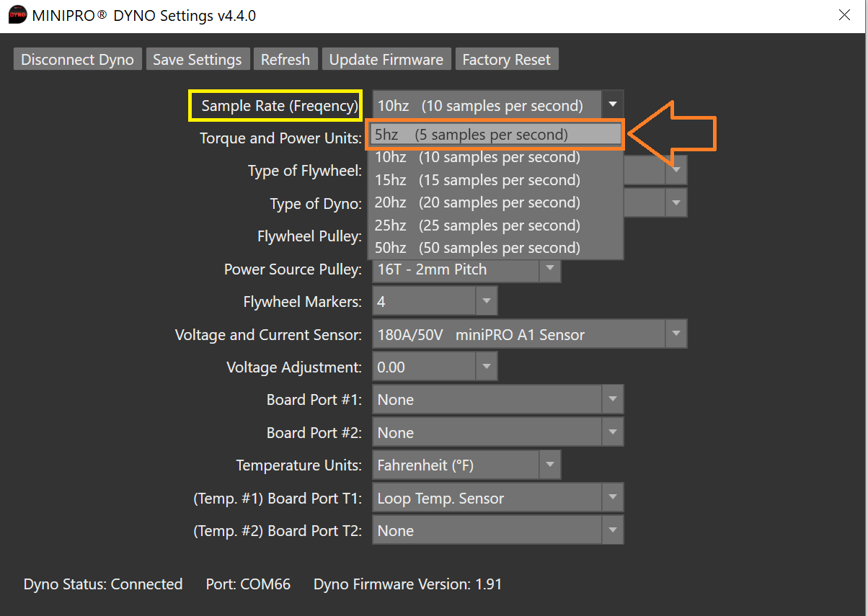The width and height of the screenshot is (868, 616).
Task: Click Dyno Firmware Version: 1.91 text
Action: [x=407, y=584]
